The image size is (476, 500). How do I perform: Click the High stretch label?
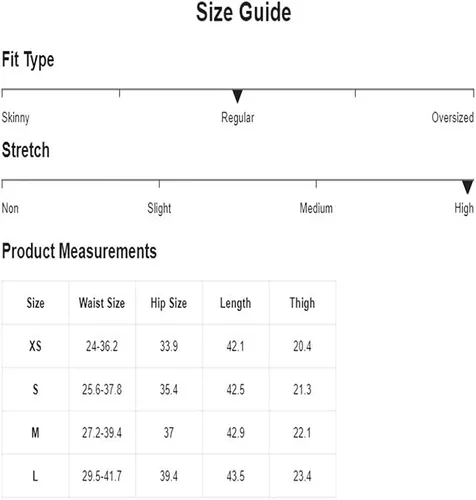(464, 209)
